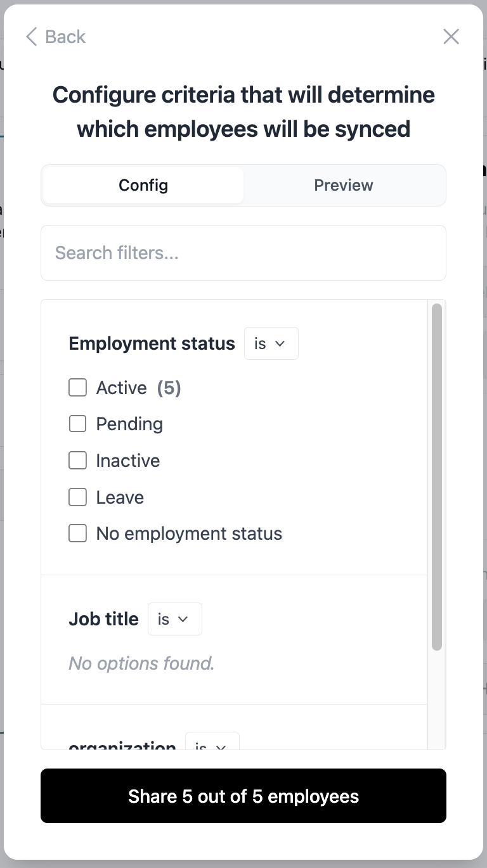Select the Leave status checkbox

(77, 497)
